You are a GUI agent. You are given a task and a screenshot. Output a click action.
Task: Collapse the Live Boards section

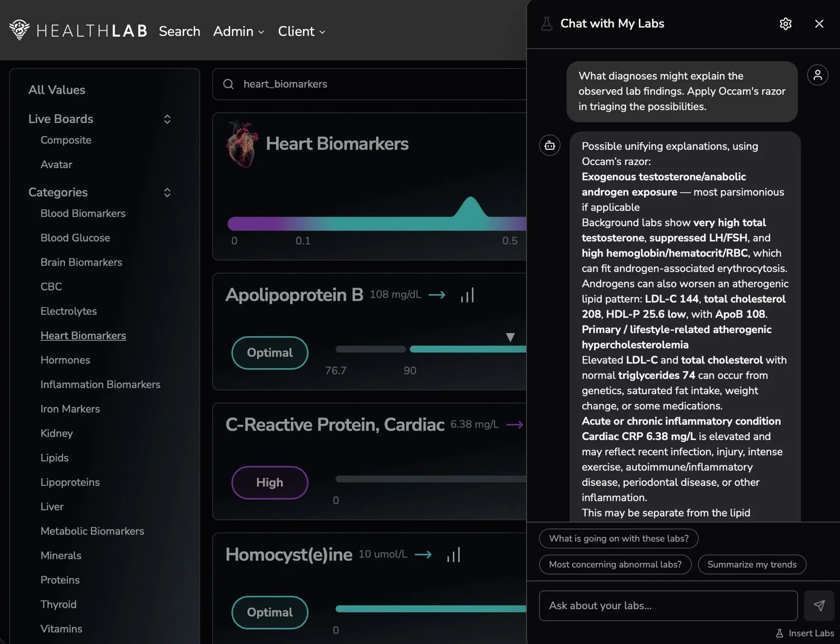(x=167, y=119)
